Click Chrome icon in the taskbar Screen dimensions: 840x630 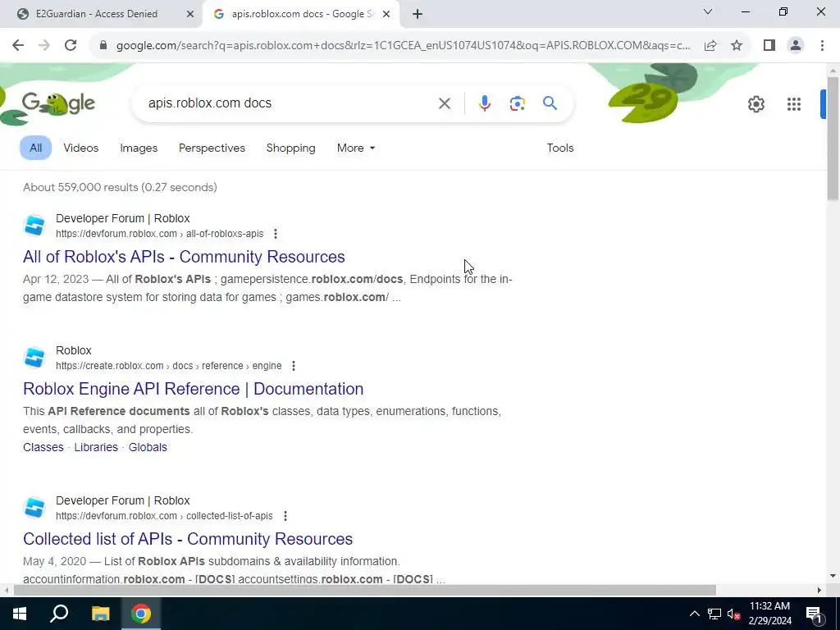tap(141, 614)
